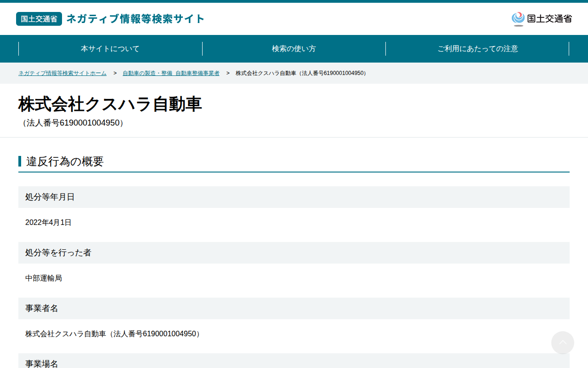Open the 検索の使い方 menu item
The height and width of the screenshot is (368, 588).
coord(294,49)
